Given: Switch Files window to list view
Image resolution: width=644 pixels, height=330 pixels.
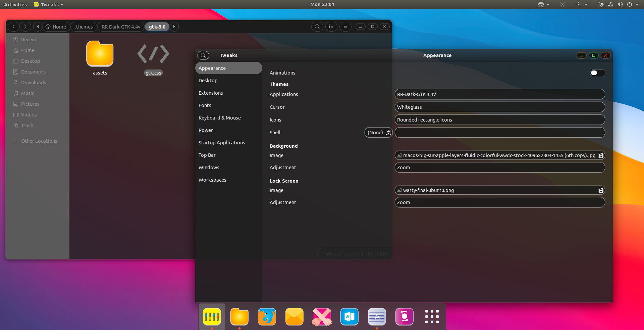Looking at the screenshot, I should tap(331, 27).
